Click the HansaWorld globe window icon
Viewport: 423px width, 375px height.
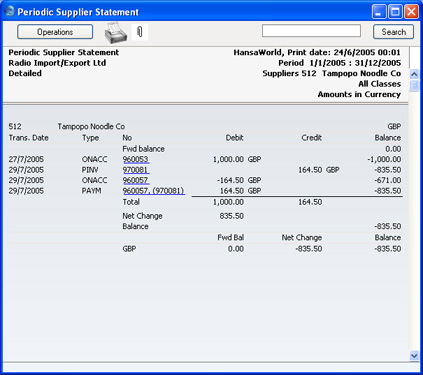(10, 11)
